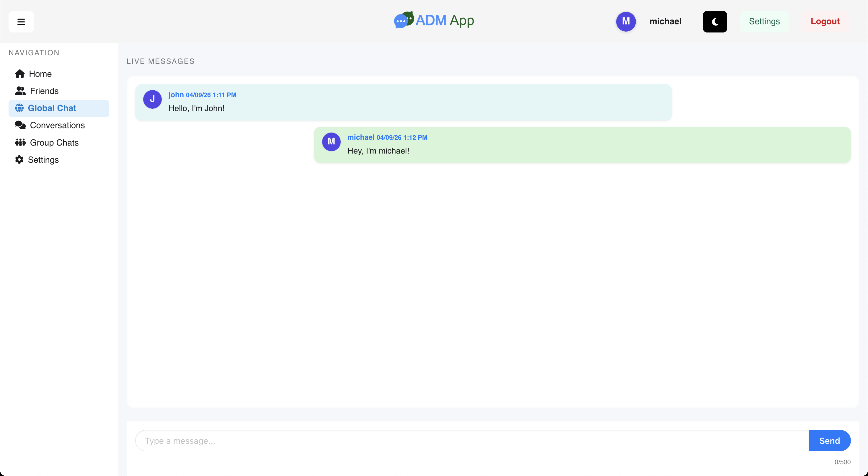Image resolution: width=868 pixels, height=476 pixels.
Task: Click the Group Chats people icon
Action: [20, 143]
